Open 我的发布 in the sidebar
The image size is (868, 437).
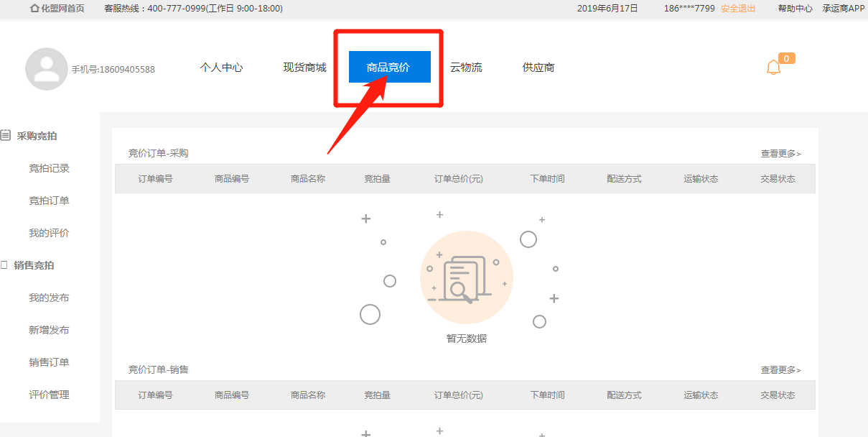coord(49,298)
